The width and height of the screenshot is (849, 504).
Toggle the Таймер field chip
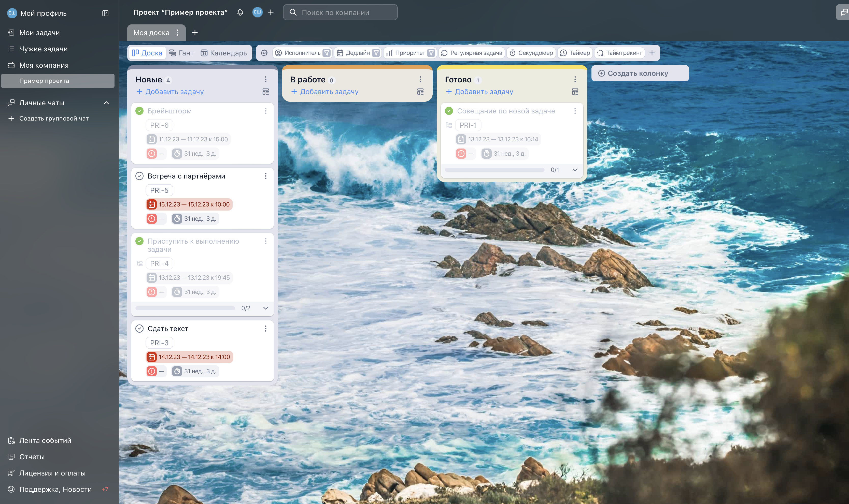tap(575, 53)
